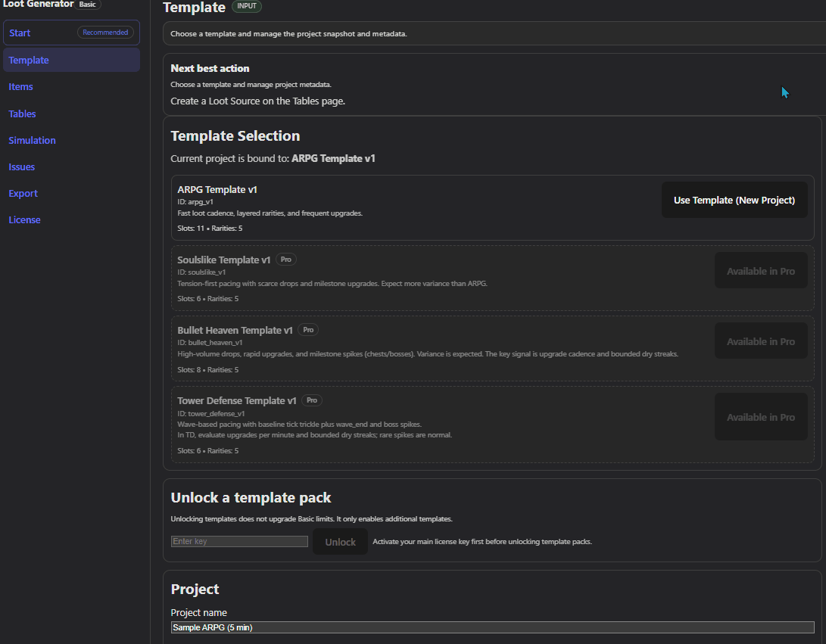This screenshot has width=826, height=644.
Task: Click the Basic badge near Loot Generator
Action: click(89, 4)
